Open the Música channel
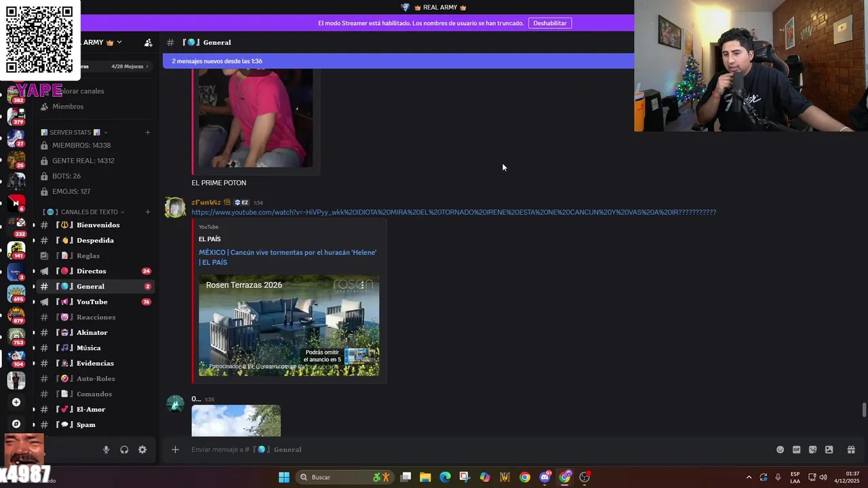Image resolution: width=868 pixels, height=488 pixels. click(x=94, y=348)
